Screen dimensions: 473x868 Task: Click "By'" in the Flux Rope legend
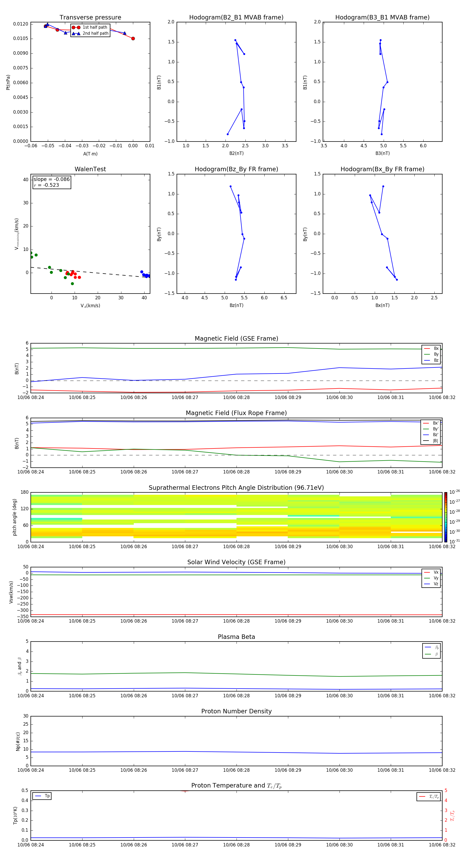tap(431, 429)
